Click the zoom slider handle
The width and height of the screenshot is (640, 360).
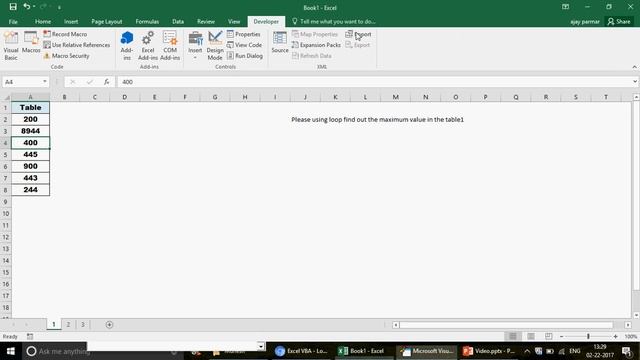(x=588, y=336)
